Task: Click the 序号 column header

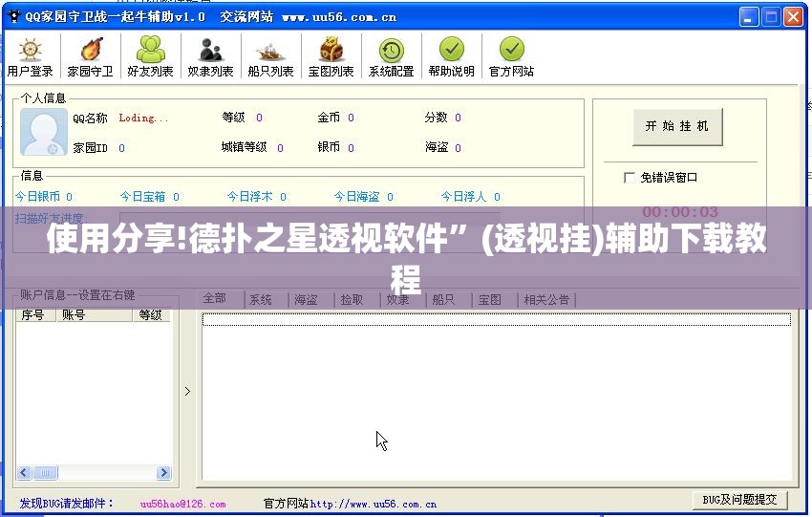Action: [35, 314]
